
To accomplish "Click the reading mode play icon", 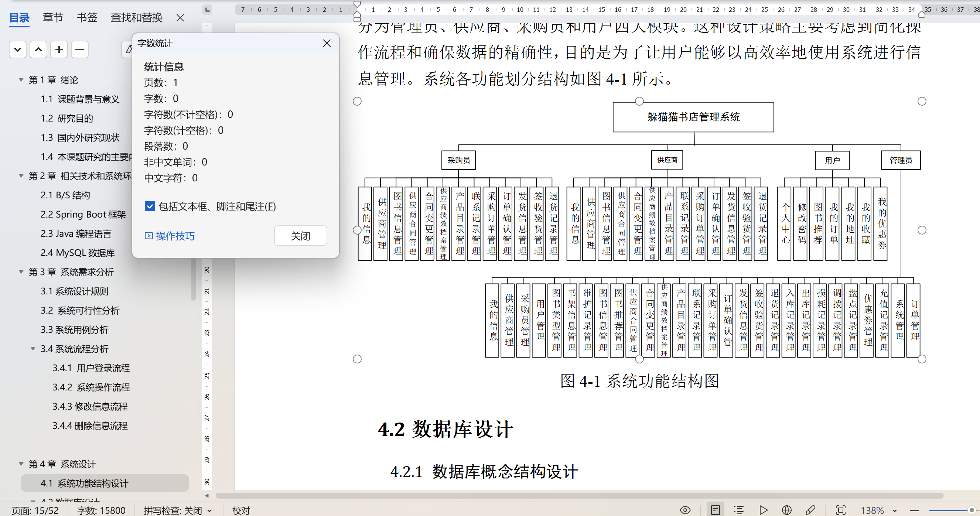I will click(x=763, y=510).
